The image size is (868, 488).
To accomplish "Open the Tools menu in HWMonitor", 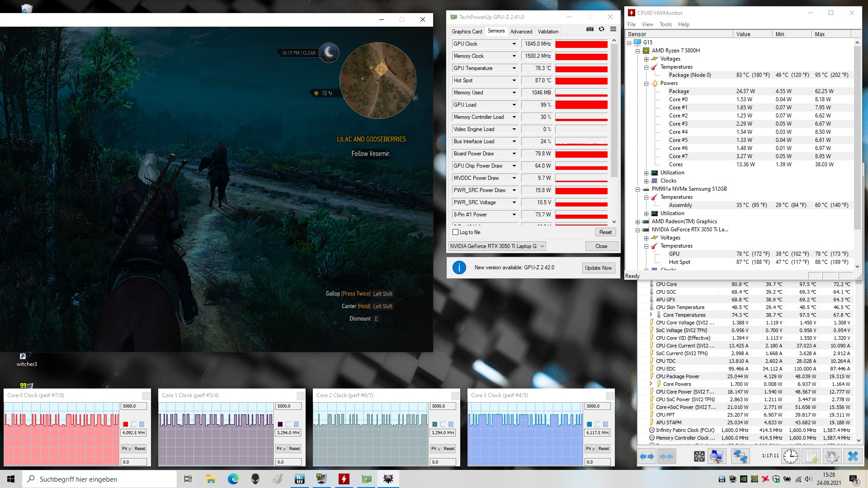I will 665,24.
